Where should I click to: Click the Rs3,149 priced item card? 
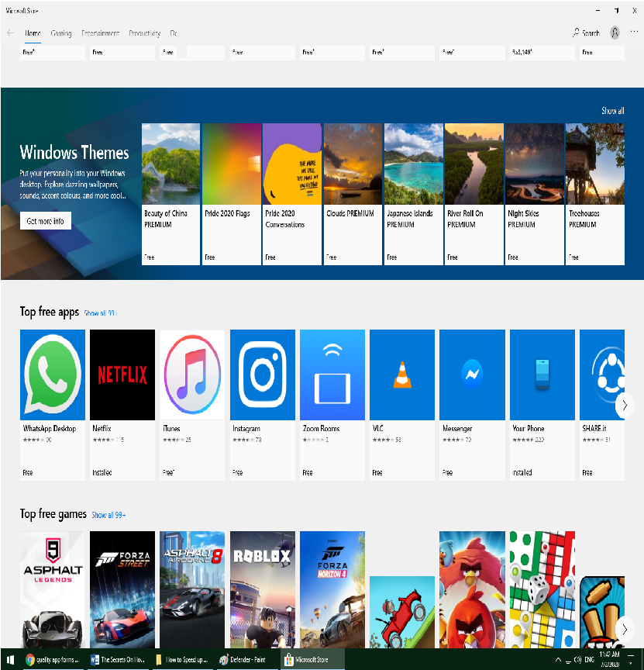[x=542, y=53]
